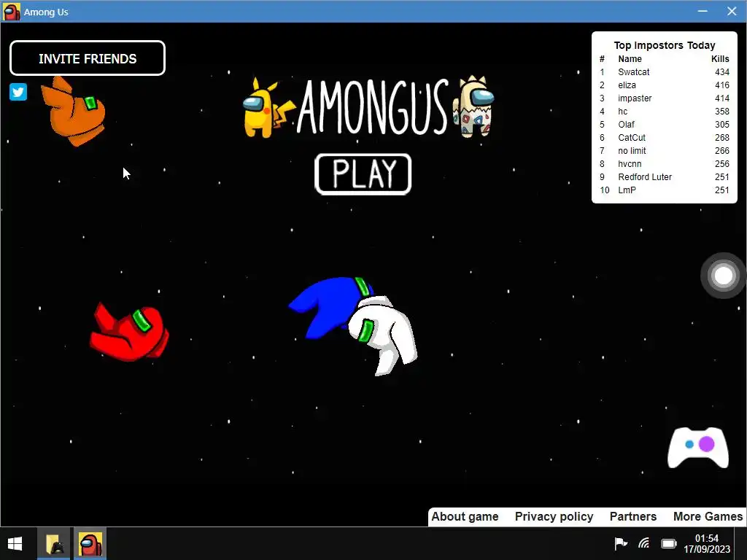
Task: Open the Windows Start menu
Action: [x=15, y=544]
